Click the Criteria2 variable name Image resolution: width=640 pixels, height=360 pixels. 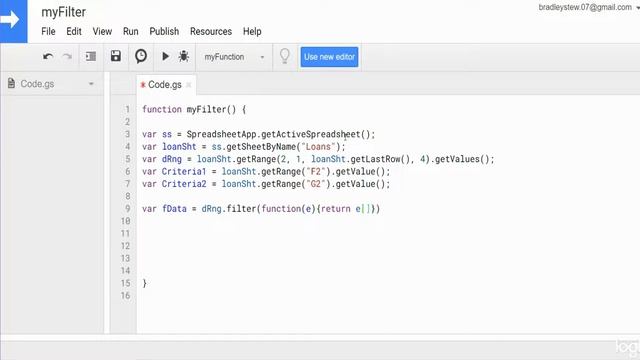pos(184,184)
